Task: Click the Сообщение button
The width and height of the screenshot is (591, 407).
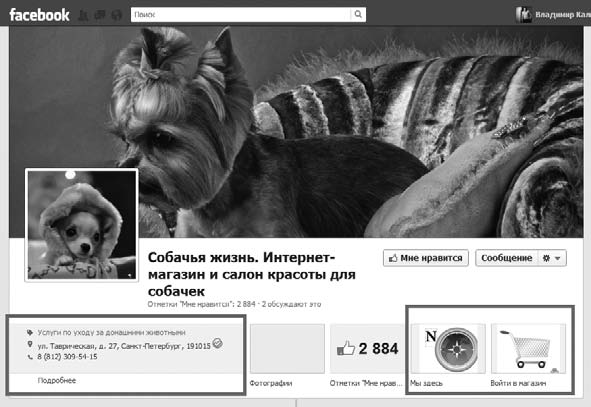Action: pos(507,258)
